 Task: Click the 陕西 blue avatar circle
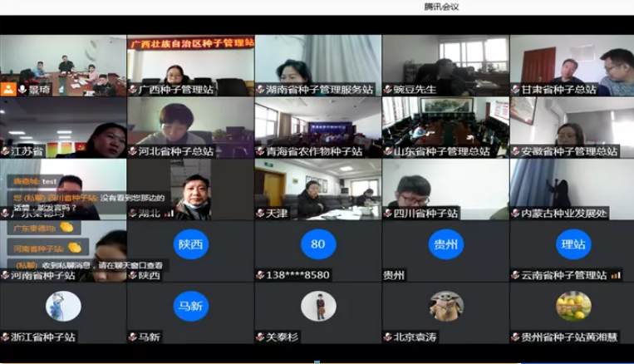[x=190, y=244]
